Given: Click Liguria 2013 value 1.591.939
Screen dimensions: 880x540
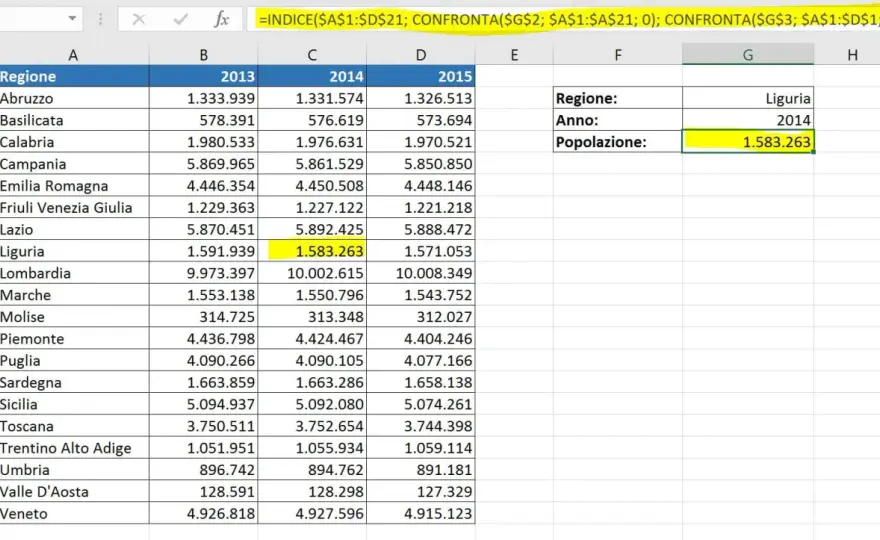Looking at the screenshot, I should tap(204, 251).
